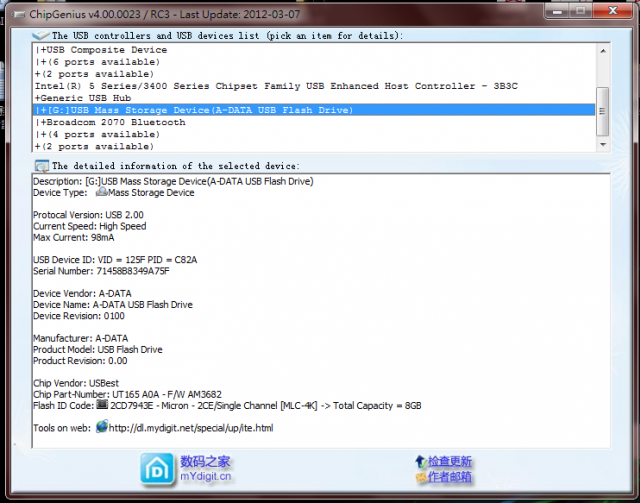
Task: Click the Device Revision: 0100 line
Action: click(x=79, y=316)
